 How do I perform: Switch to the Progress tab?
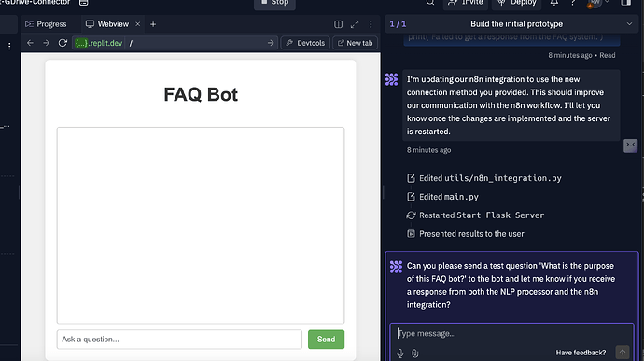[x=46, y=24]
